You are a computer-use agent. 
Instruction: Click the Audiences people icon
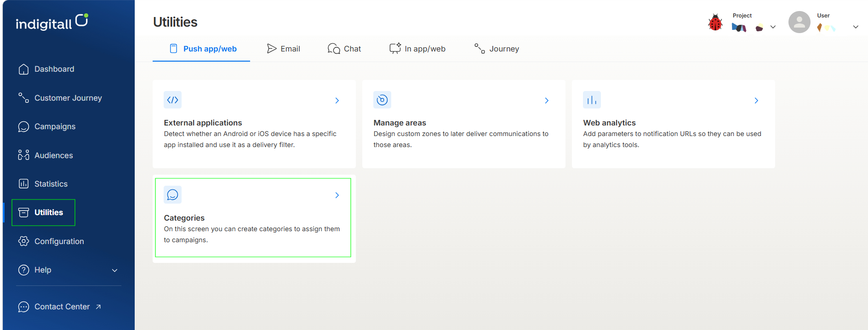point(23,155)
